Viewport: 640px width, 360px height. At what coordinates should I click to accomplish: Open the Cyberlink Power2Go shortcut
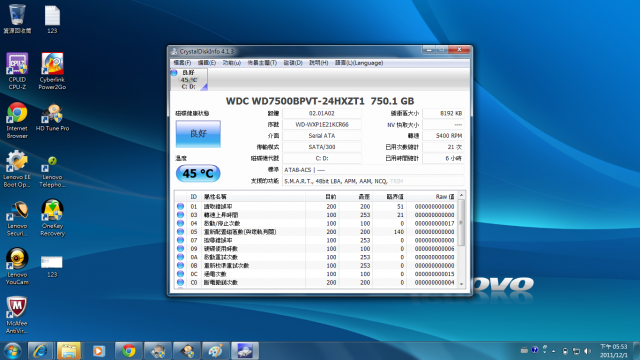52,71
